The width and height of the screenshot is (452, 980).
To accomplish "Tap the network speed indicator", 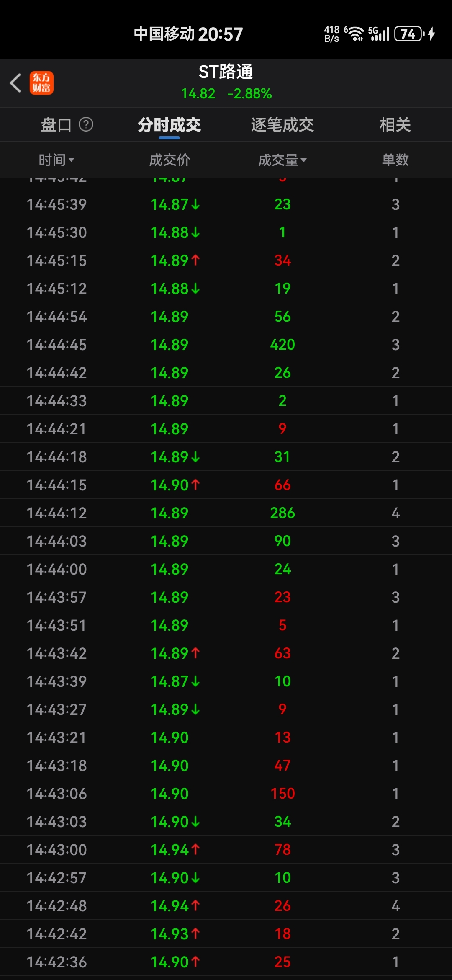I will click(x=331, y=34).
